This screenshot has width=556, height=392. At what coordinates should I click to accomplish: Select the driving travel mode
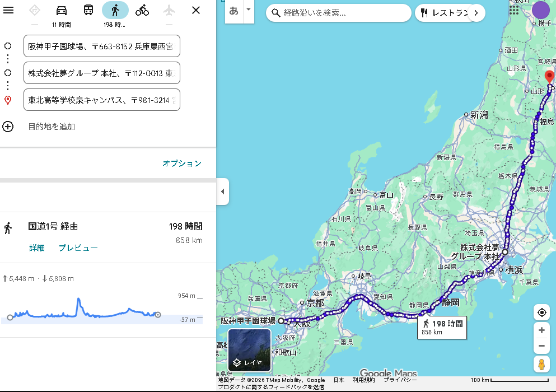(62, 10)
